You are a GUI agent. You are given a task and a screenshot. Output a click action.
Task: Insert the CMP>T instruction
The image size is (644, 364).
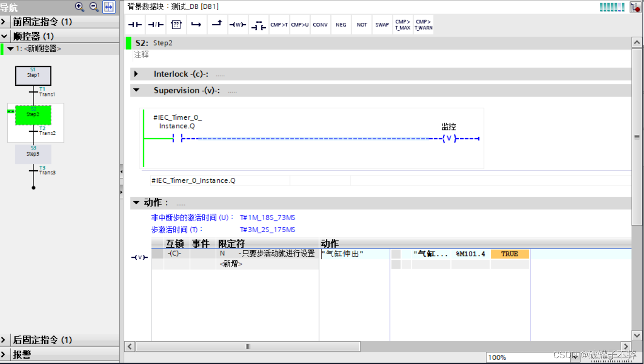[279, 25]
